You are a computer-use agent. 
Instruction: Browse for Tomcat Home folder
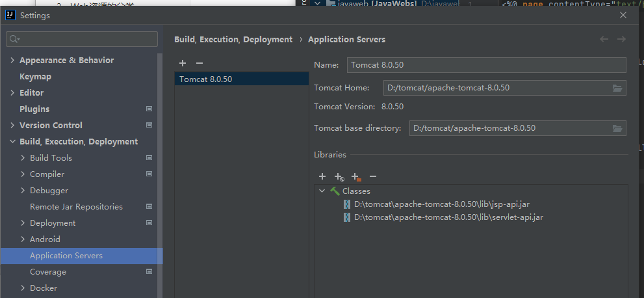coord(617,88)
